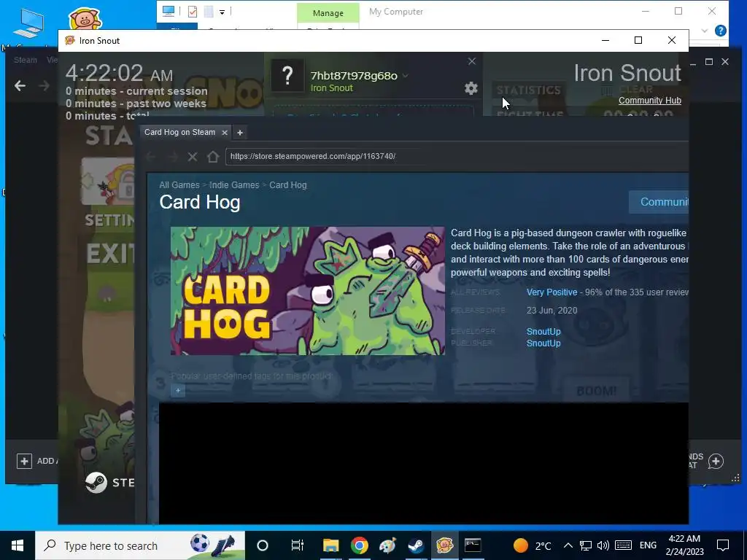
Task: Go back in overlay web browser
Action: (x=150, y=157)
